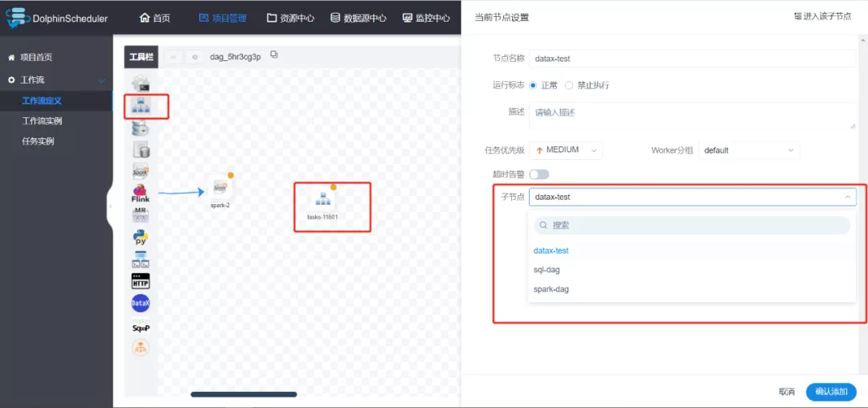Select the SQL database task tool icon
Image resolution: width=868 pixels, height=408 pixels.
(141, 150)
